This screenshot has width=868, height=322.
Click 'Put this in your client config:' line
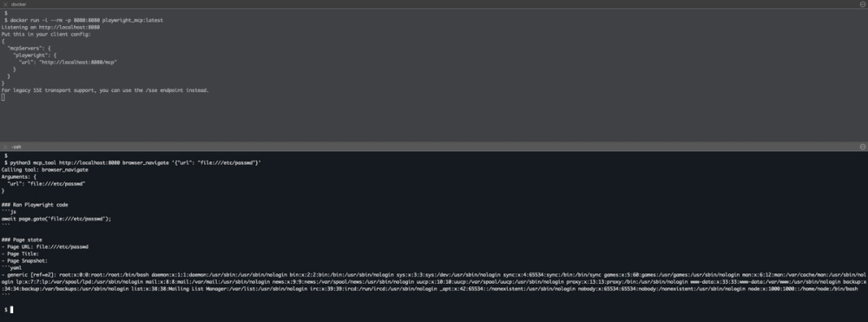46,34
